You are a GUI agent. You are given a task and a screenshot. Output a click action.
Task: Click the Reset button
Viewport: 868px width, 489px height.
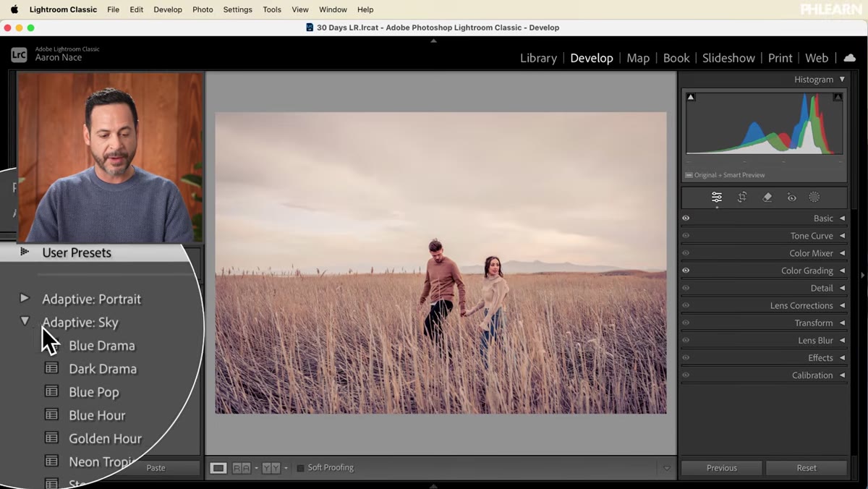click(807, 468)
